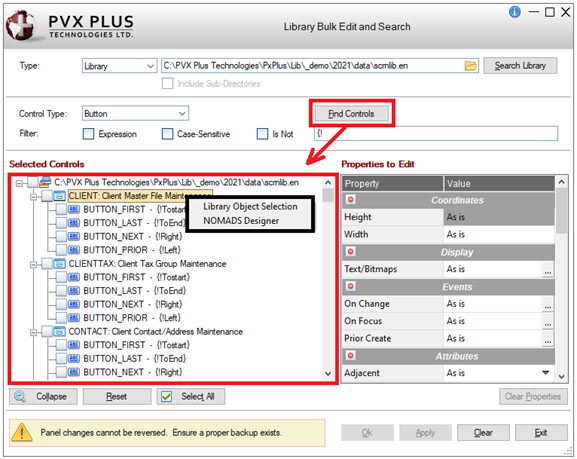Click button icon of CONTACT BUTTON_NEXT
Screen dimensions: 577x459
[74, 372]
